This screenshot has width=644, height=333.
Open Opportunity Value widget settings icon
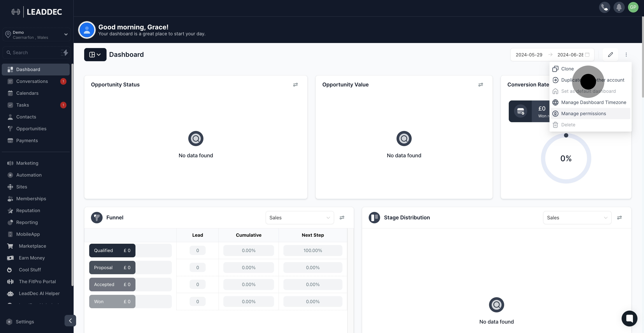(x=480, y=85)
